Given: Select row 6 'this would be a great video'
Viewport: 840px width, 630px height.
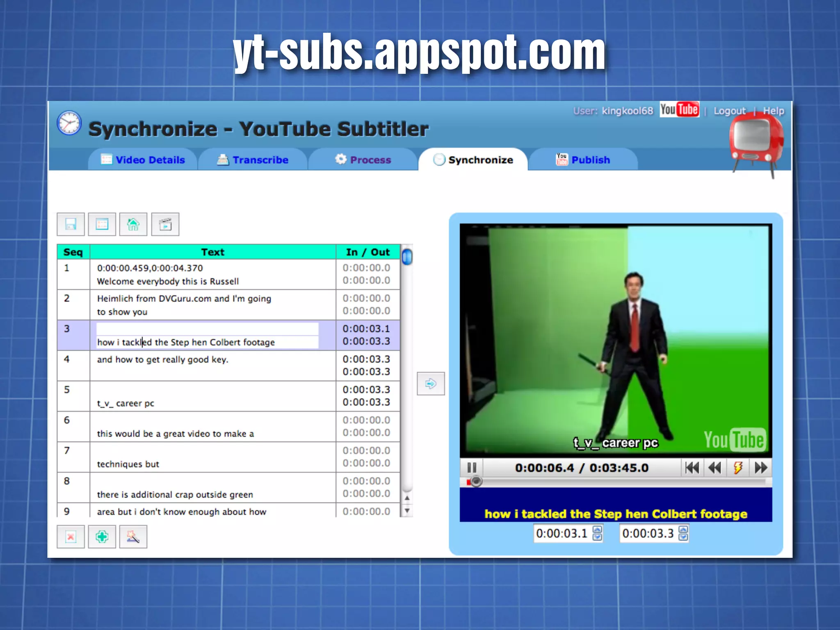Looking at the screenshot, I should (x=176, y=434).
